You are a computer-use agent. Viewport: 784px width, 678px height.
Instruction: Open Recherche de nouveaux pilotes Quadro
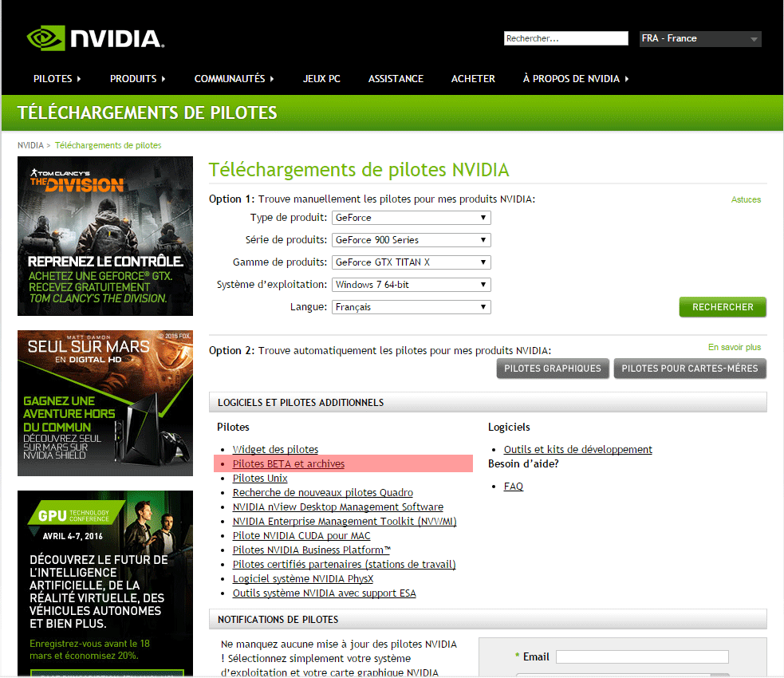click(323, 492)
